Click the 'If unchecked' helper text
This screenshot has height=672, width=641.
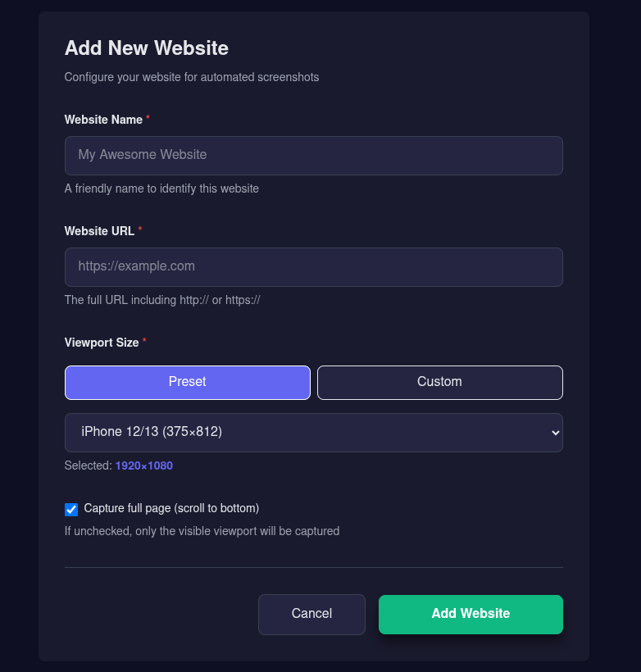[202, 531]
